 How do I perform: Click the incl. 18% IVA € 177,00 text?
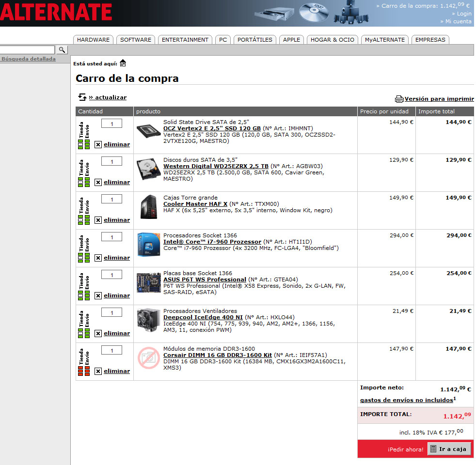tap(431, 432)
